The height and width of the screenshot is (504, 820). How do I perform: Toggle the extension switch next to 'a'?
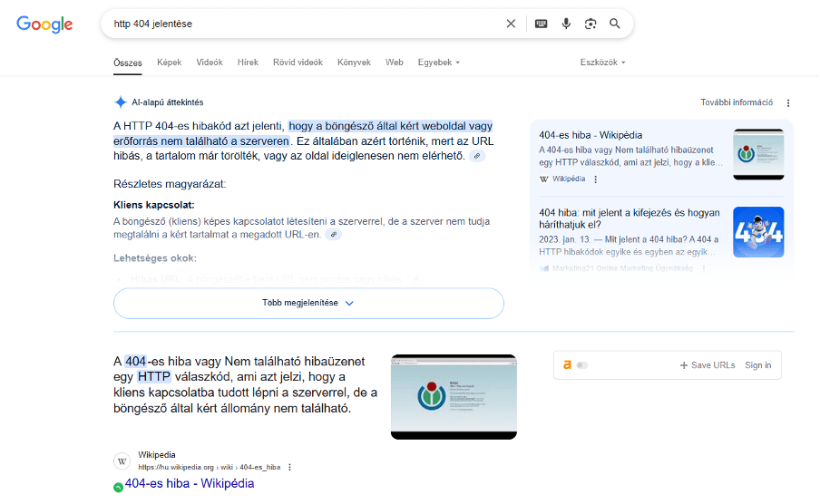582,365
